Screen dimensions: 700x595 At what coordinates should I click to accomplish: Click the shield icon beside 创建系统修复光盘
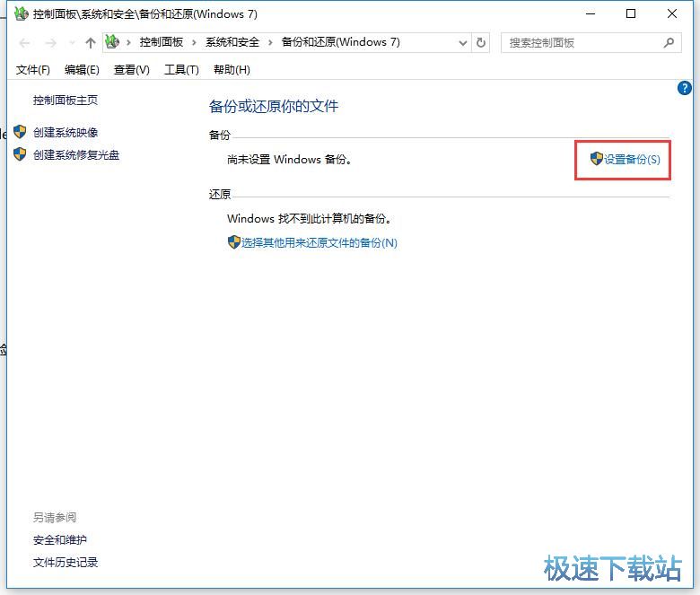coord(20,154)
